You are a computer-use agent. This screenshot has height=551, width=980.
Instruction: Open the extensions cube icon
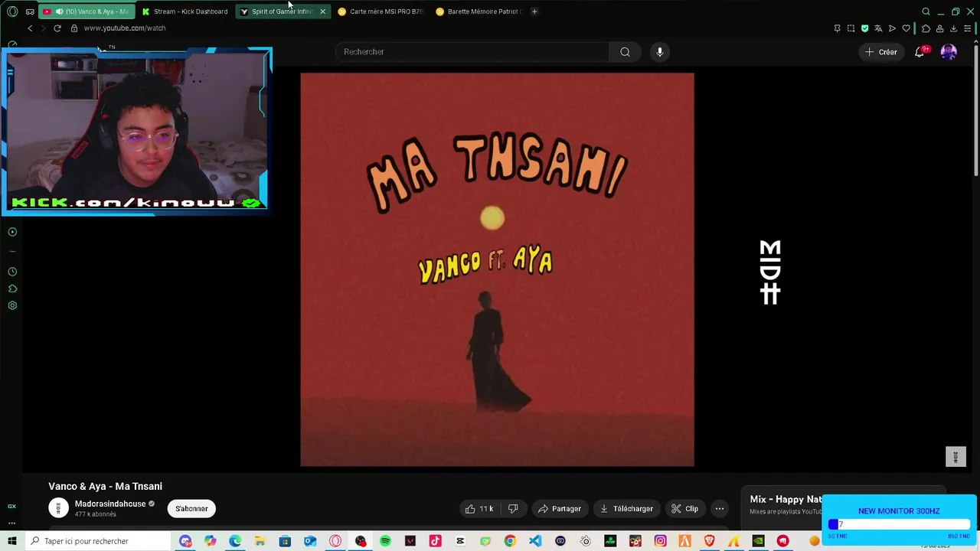tap(926, 28)
